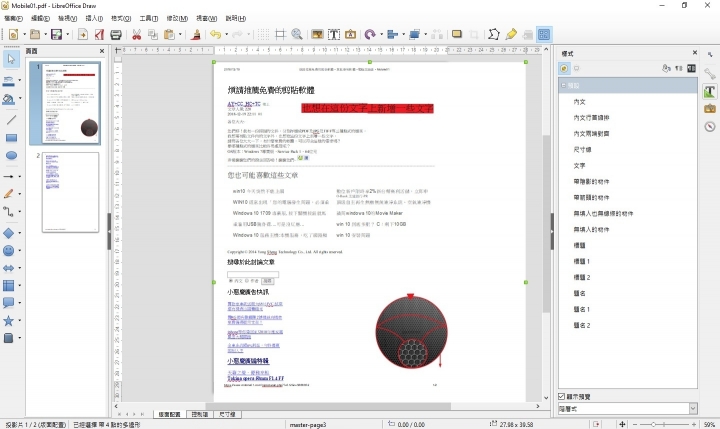
Task: Open the Paste options dropdown arrow
Action: [x=180, y=34]
